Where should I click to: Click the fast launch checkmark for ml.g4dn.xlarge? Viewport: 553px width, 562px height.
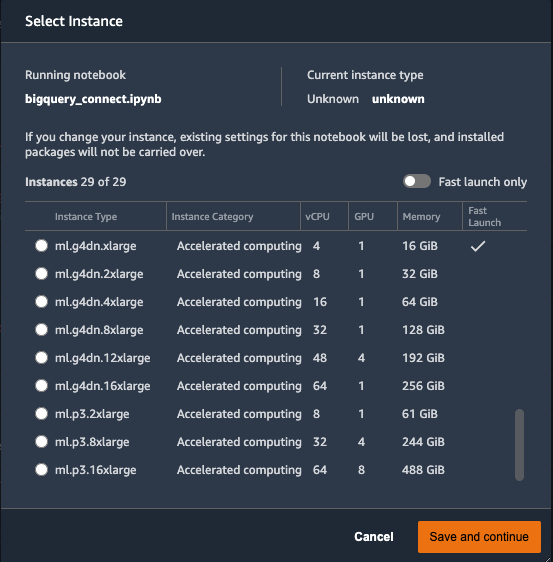[x=478, y=246]
